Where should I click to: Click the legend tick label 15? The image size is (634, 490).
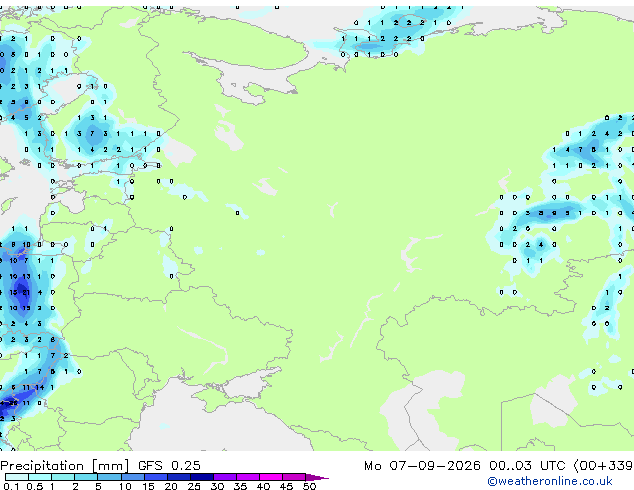pos(148,486)
